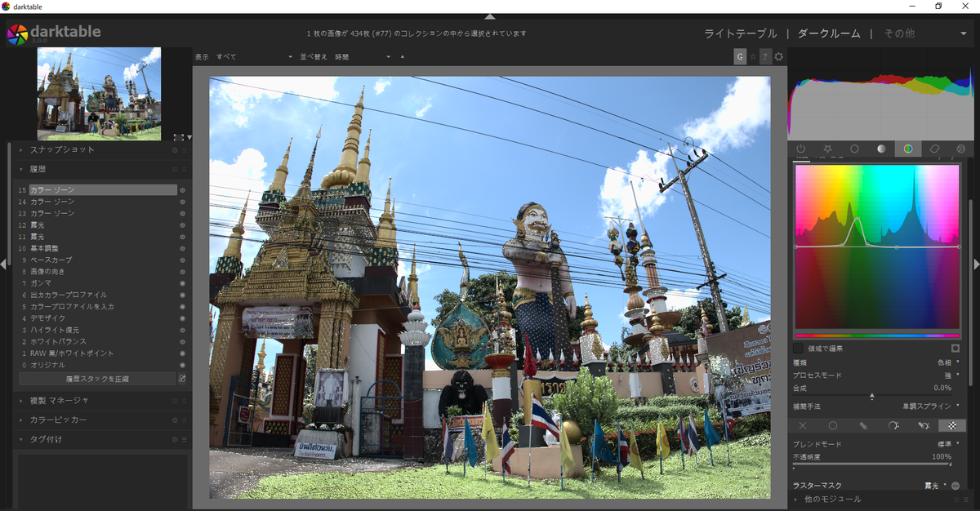980x511 pixels.
Task: Open effects group tab icon
Action: tap(960, 149)
